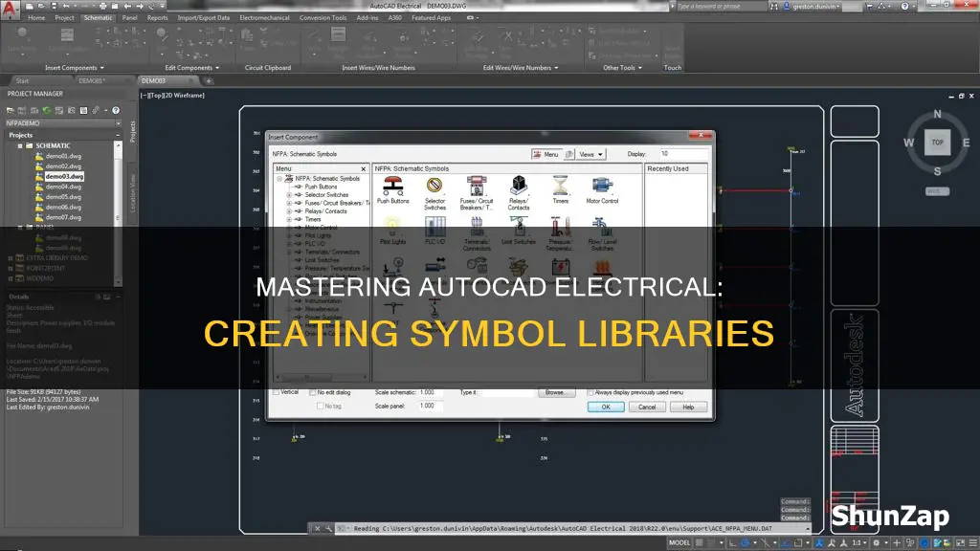The height and width of the screenshot is (551, 980).
Task: Open the Terminals/Connectors symbol icon
Action: (x=477, y=227)
